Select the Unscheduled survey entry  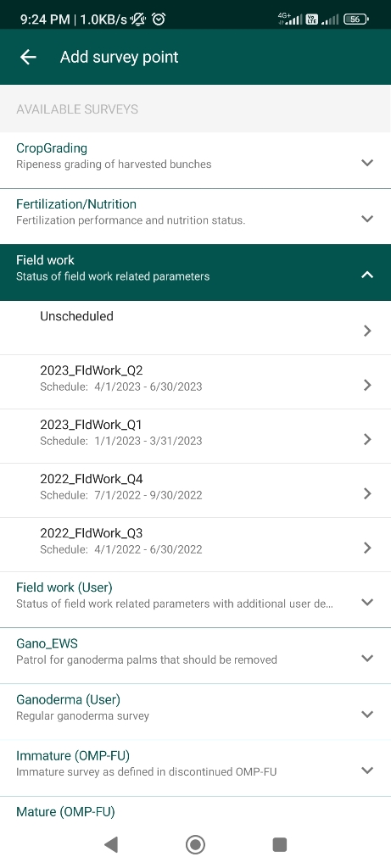pos(195,328)
